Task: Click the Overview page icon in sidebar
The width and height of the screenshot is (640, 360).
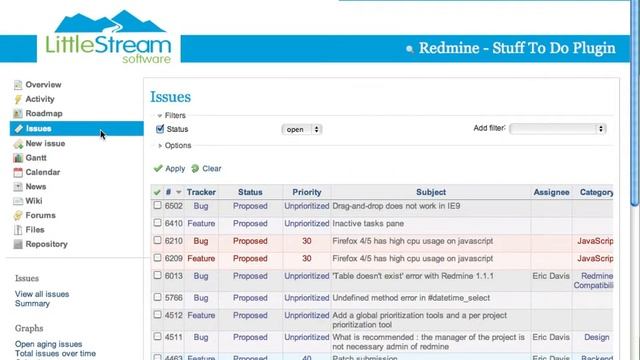Action: pyautogui.click(x=18, y=85)
